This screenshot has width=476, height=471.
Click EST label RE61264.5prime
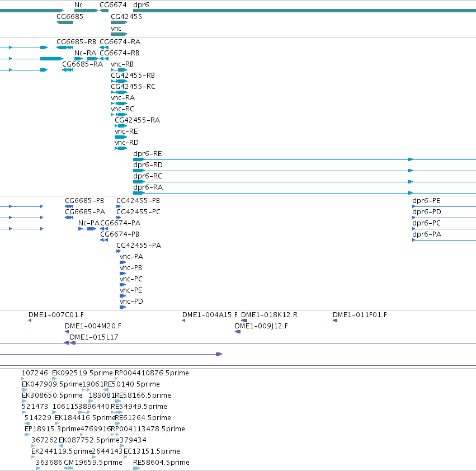143,418
